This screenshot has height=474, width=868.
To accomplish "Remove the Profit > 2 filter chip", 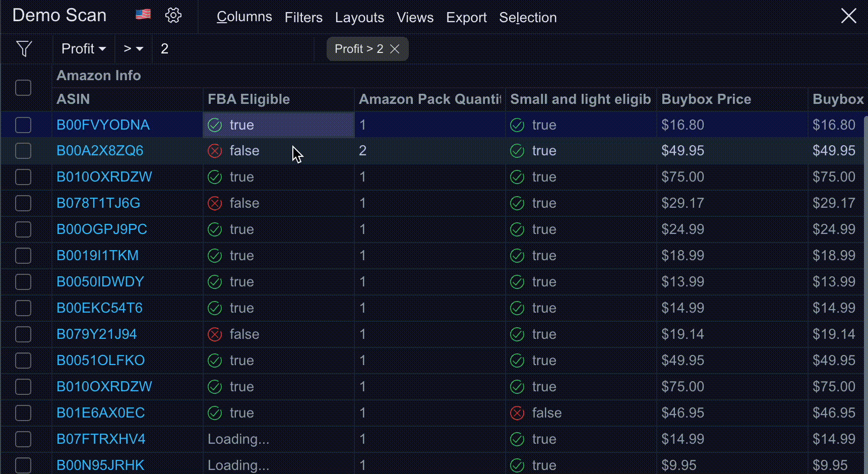I will coord(395,49).
